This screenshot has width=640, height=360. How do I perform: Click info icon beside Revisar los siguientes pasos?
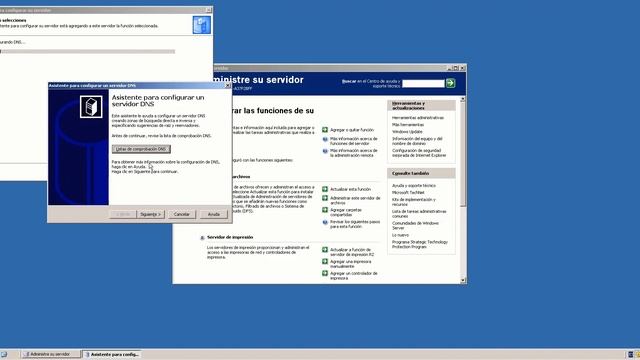point(325,222)
